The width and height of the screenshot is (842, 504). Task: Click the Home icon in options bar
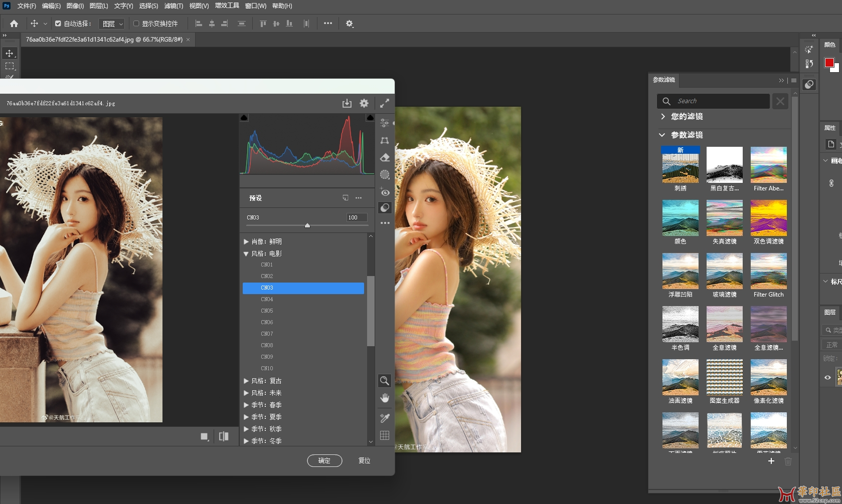pos(14,24)
